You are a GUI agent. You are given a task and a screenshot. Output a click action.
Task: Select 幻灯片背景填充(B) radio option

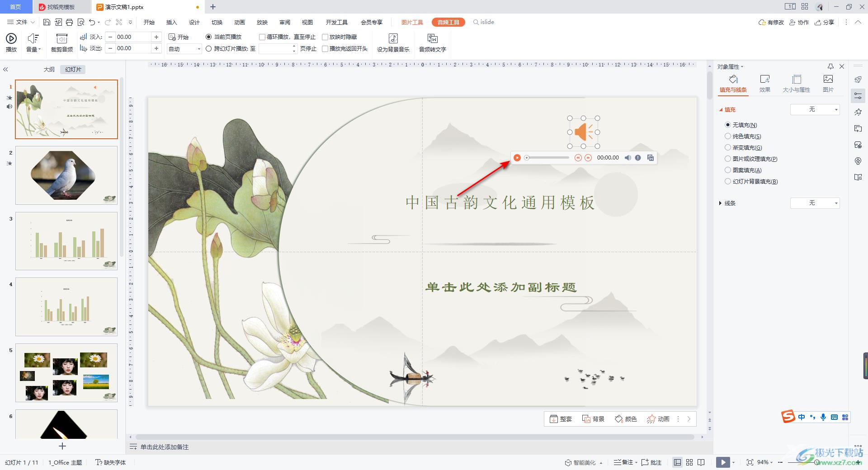point(728,181)
